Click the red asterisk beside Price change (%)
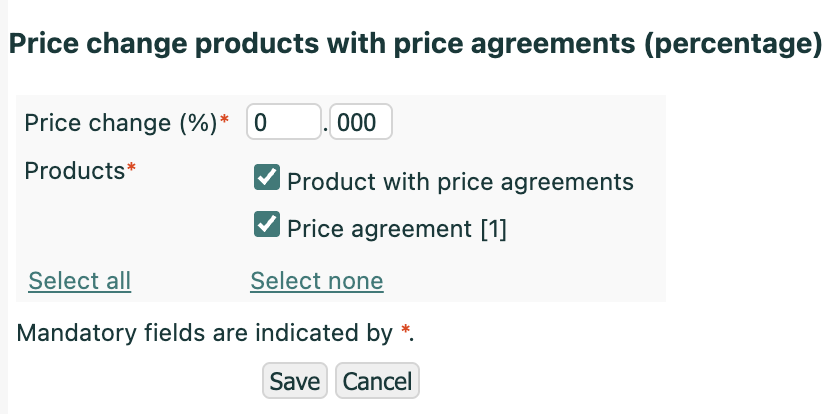 pyautogui.click(x=224, y=123)
